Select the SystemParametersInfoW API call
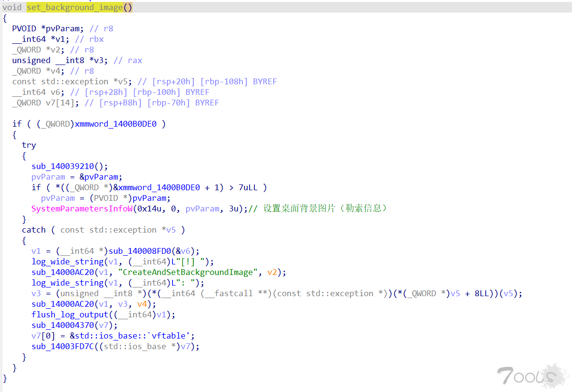This screenshot has height=392, width=572. (x=81, y=209)
